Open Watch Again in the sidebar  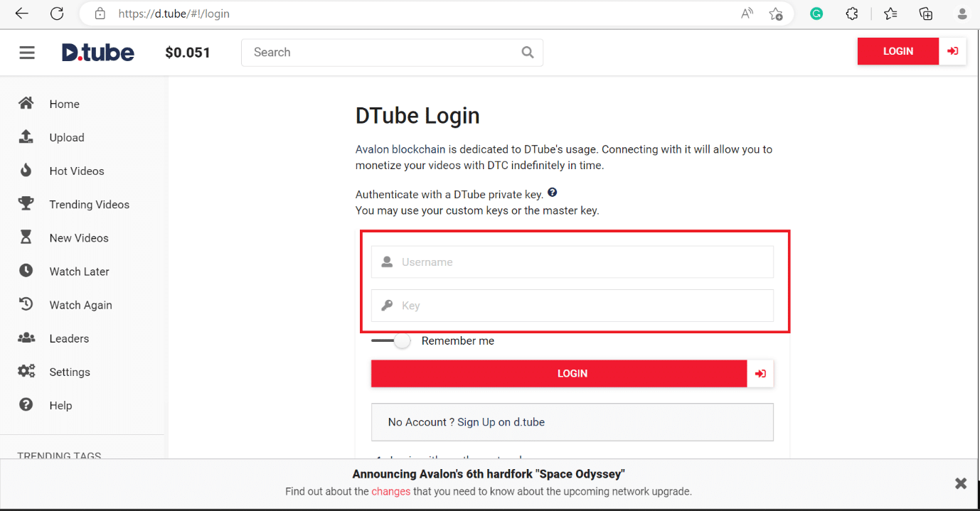80,305
